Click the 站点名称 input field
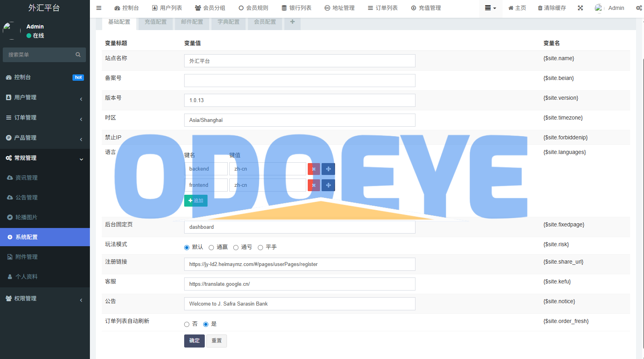644x359 pixels. 299,61
